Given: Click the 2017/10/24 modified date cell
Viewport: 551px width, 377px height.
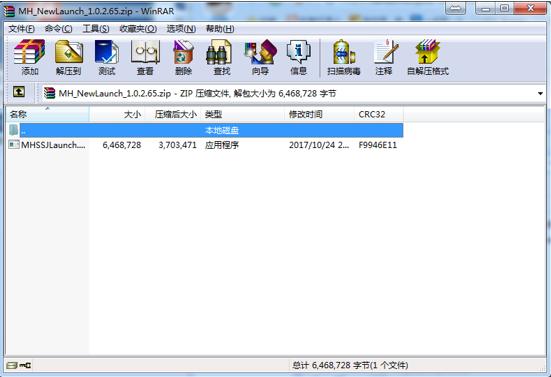Looking at the screenshot, I should [x=319, y=145].
